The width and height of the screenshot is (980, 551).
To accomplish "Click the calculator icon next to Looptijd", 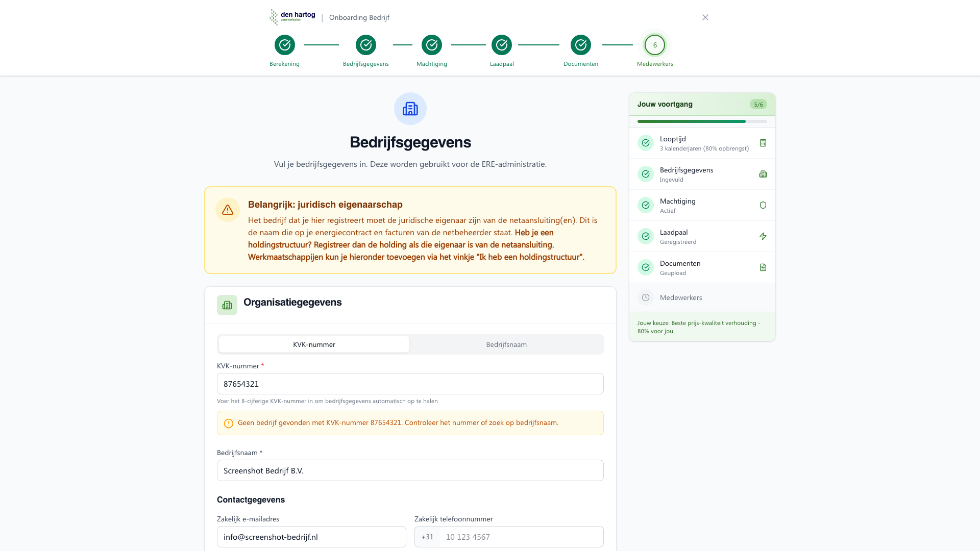I will point(763,143).
